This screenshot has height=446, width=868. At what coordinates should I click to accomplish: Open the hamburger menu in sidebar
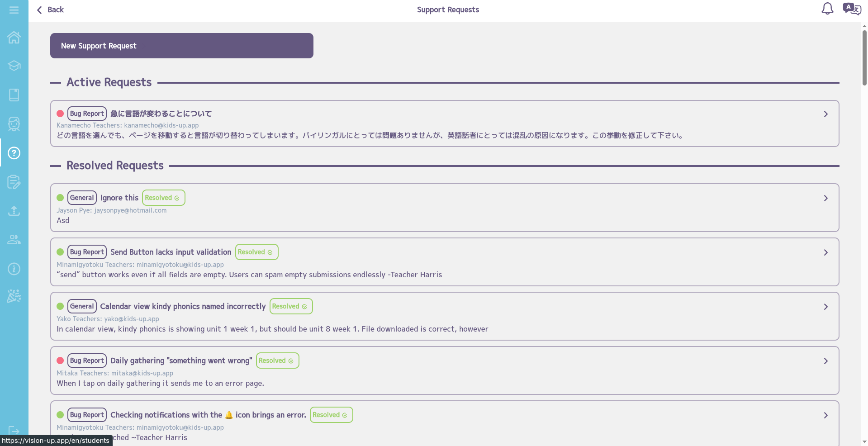coord(14,10)
